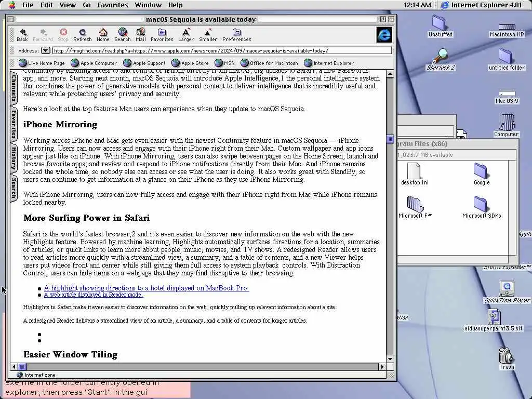Viewport: 532px width, 399px height.
Task: Open the Window menu
Action: coord(148,5)
